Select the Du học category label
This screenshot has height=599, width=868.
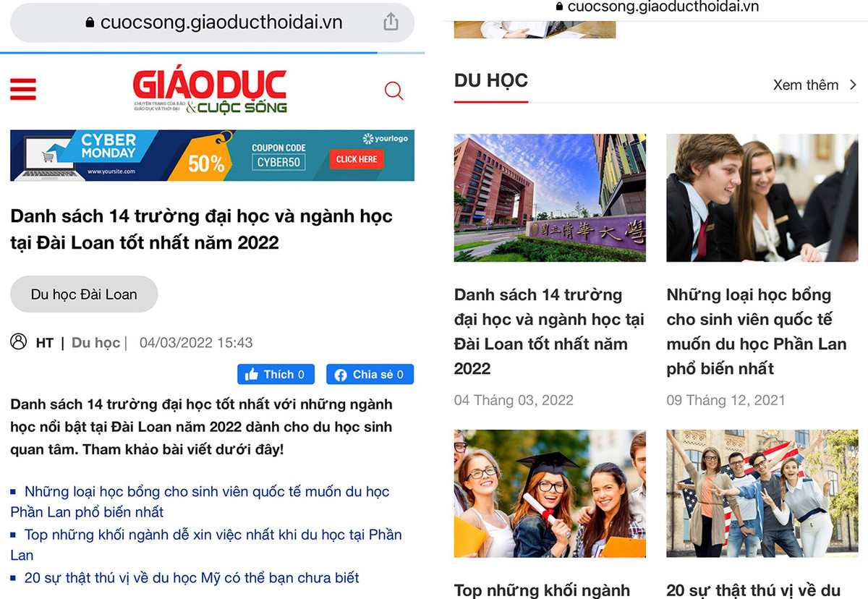pos(96,342)
